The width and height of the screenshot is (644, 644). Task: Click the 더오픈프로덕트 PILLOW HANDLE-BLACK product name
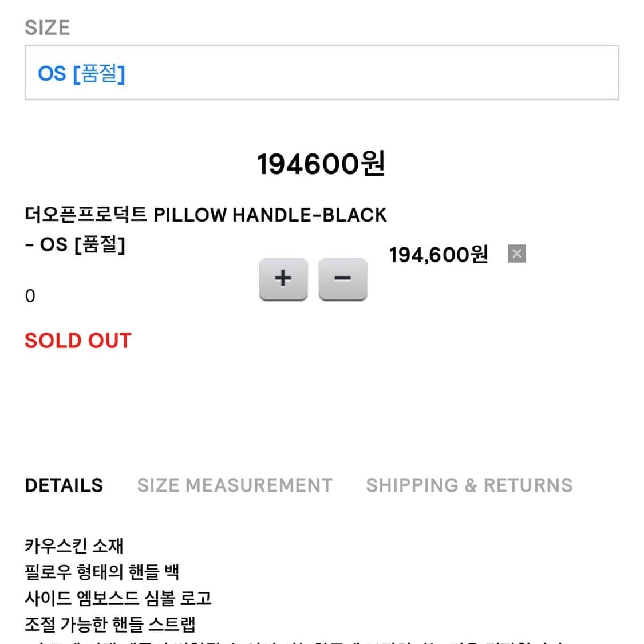tap(206, 215)
